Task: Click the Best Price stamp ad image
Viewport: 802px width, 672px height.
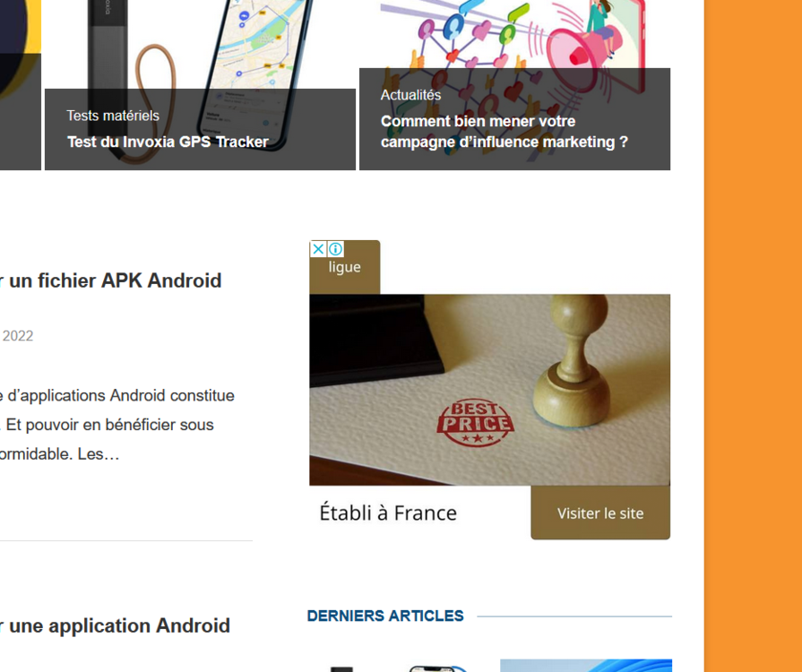Action: point(489,390)
